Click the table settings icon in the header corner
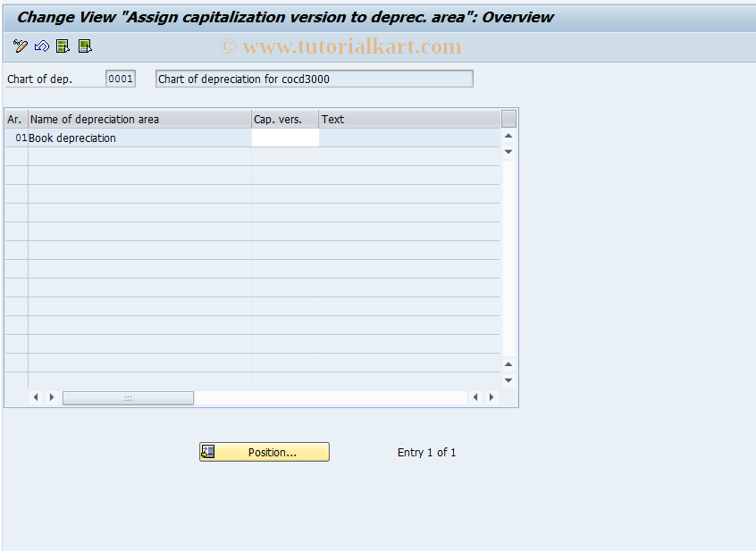Screen dimensions: 756x551 pyautogui.click(x=508, y=119)
